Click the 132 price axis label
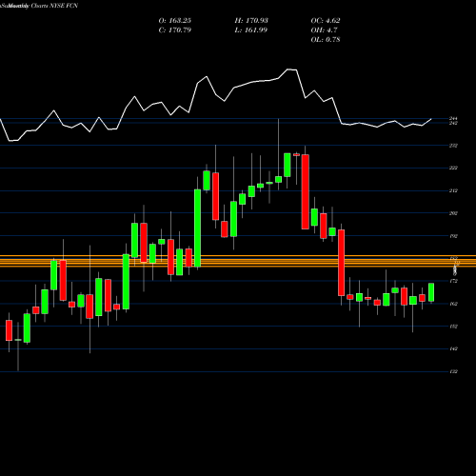This screenshot has width=476, height=476. tap(453, 371)
